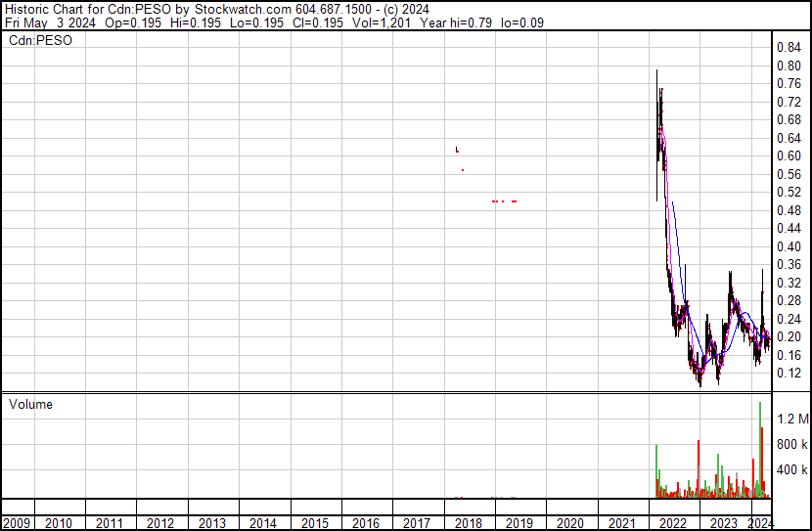Click the Volume panel label
This screenshot has width=812, height=531.
[30, 404]
